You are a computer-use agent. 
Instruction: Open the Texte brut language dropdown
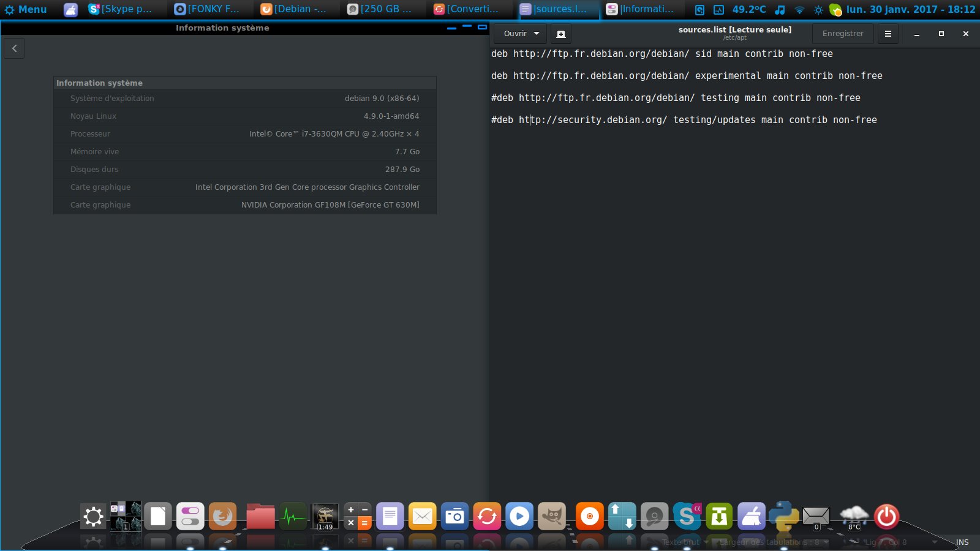(x=685, y=542)
